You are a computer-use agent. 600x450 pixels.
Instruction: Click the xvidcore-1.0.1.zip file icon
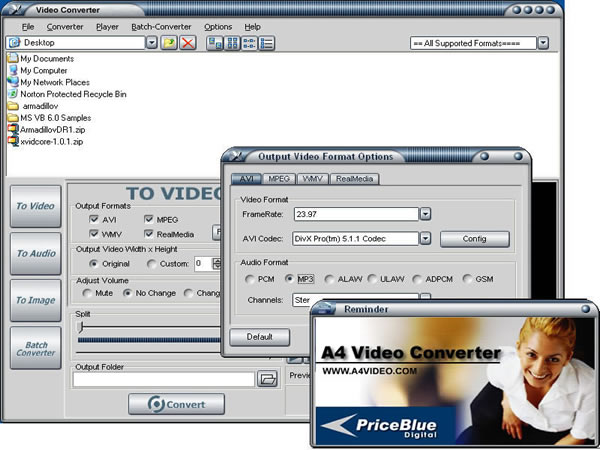[x=13, y=141]
